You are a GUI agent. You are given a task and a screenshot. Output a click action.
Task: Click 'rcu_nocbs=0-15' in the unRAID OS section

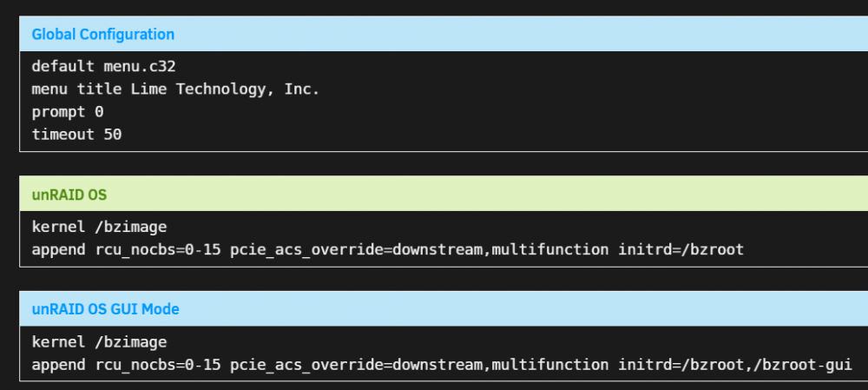[x=158, y=250]
